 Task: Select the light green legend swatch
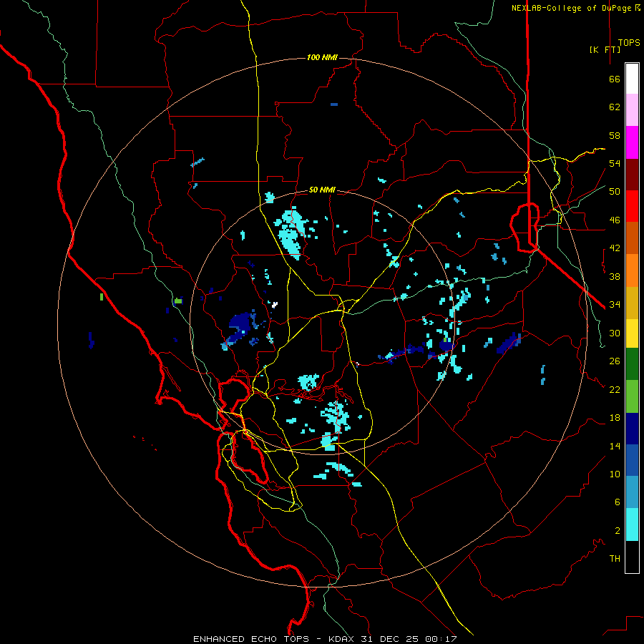click(x=632, y=396)
